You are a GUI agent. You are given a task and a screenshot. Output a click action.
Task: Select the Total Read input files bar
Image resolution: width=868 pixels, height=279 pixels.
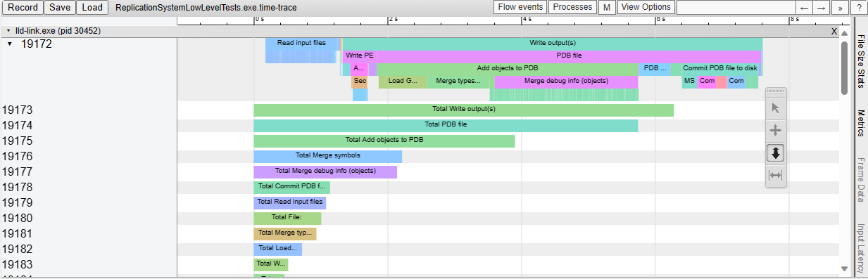coord(289,202)
